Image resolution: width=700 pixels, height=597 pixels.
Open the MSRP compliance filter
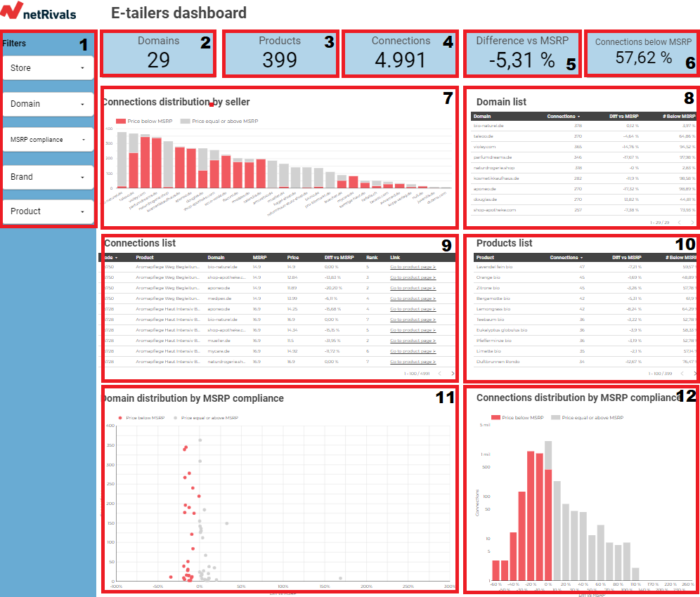click(x=48, y=140)
